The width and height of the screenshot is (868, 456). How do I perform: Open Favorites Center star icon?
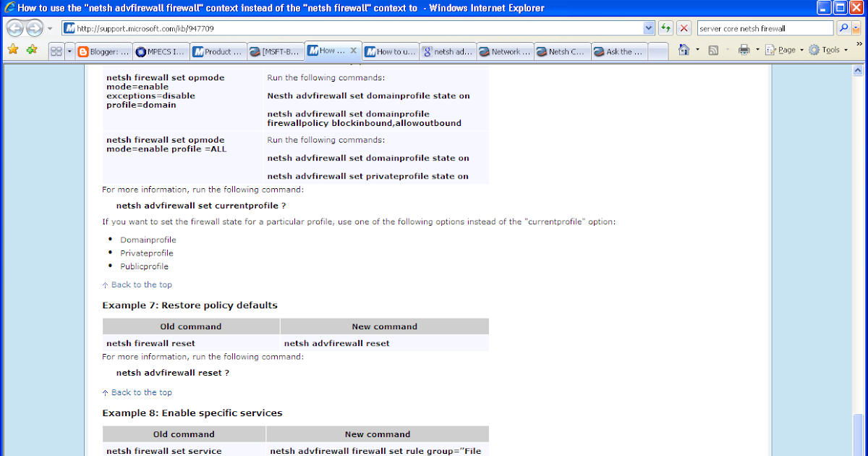pyautogui.click(x=13, y=50)
